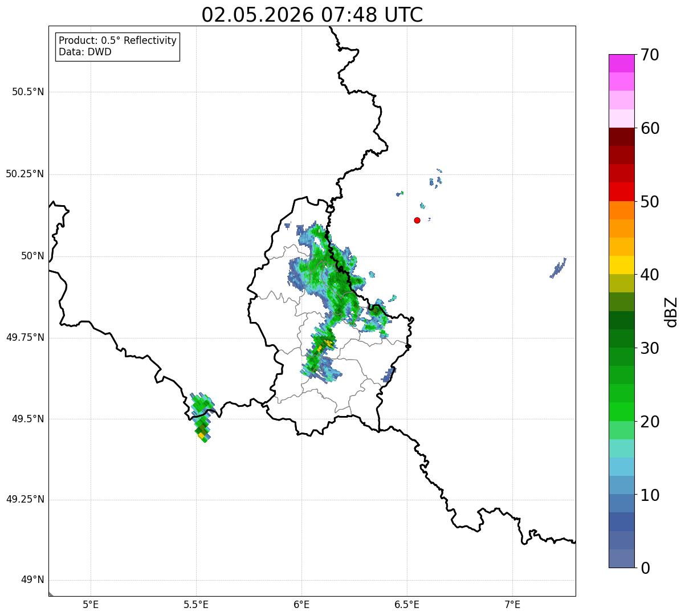Click the plot title date and time

312,15
